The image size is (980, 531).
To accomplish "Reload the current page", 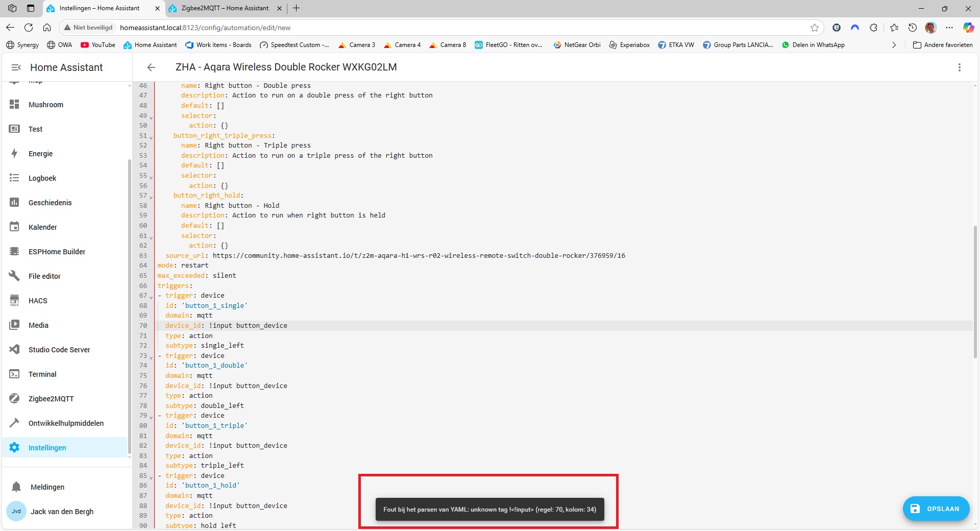I will point(29,28).
